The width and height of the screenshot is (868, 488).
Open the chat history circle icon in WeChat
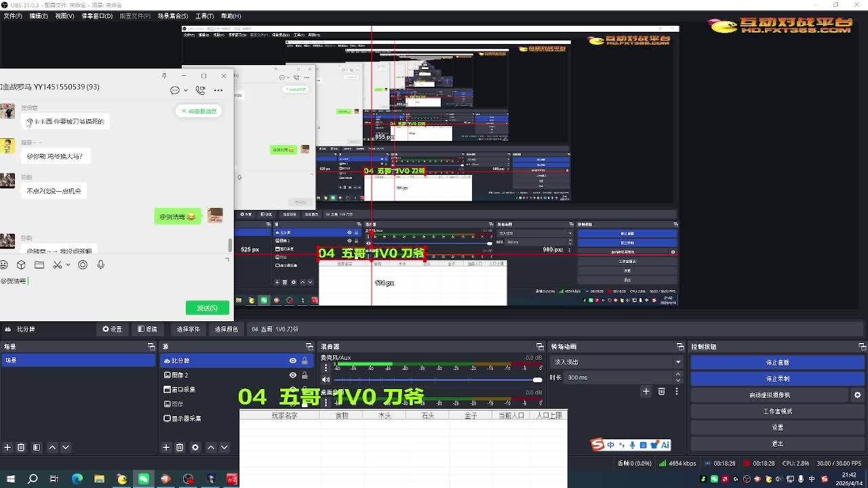(x=83, y=264)
